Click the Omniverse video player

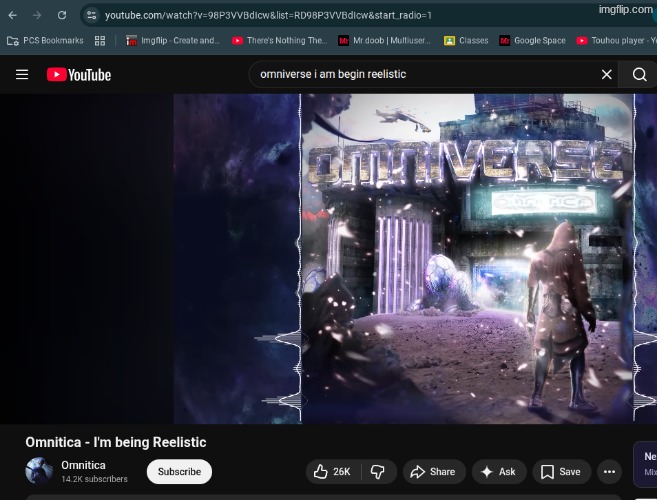[x=328, y=259]
